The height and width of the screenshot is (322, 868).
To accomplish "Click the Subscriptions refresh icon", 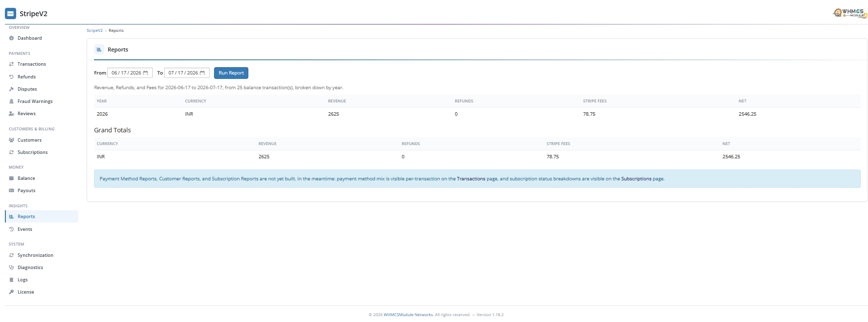I will tap(11, 152).
